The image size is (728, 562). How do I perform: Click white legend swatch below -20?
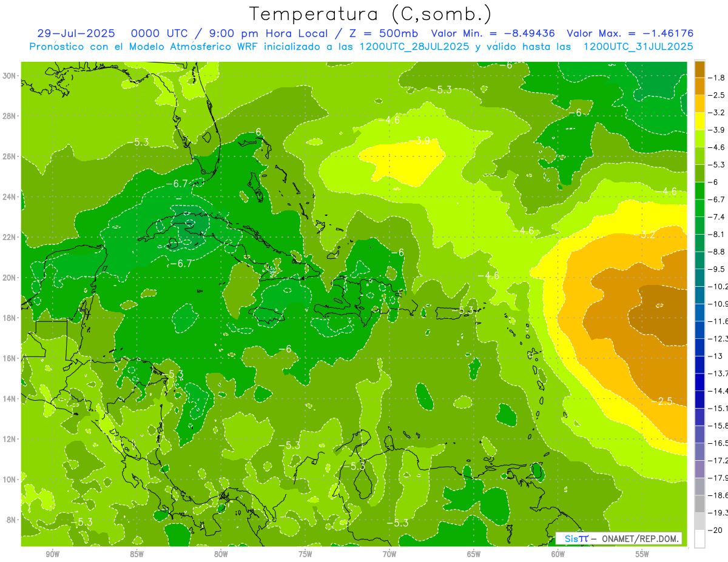click(699, 538)
